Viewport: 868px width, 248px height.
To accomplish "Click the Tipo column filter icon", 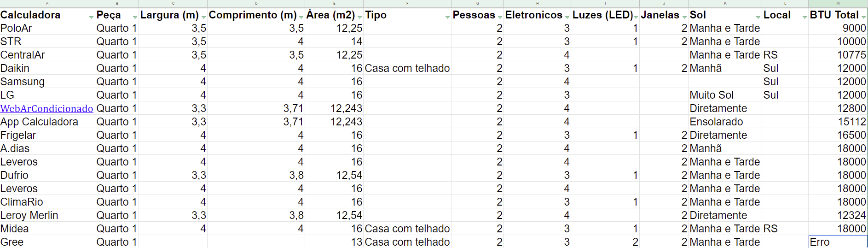I will pos(447,18).
